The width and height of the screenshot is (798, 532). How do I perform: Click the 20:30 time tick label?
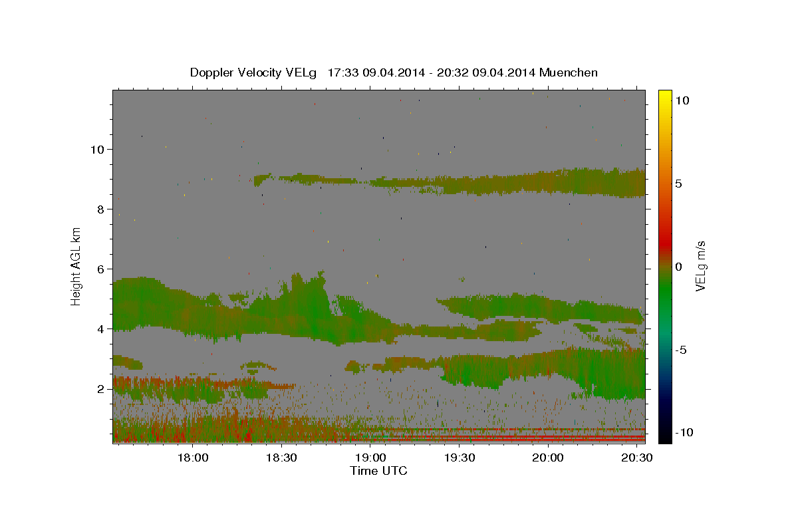point(637,458)
